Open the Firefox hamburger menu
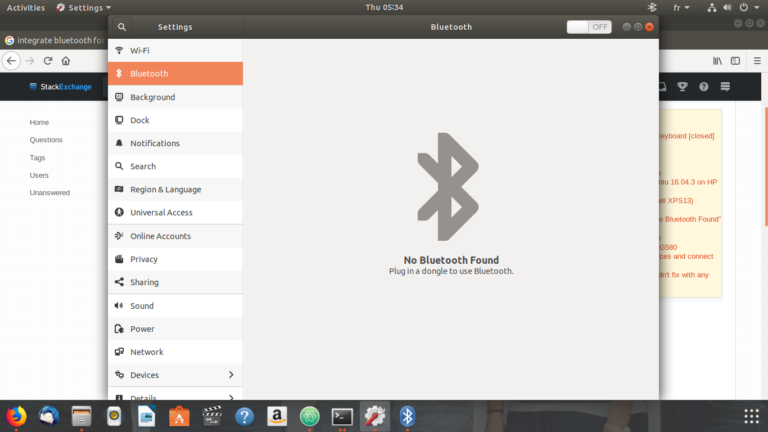The width and height of the screenshot is (768, 432). [757, 61]
